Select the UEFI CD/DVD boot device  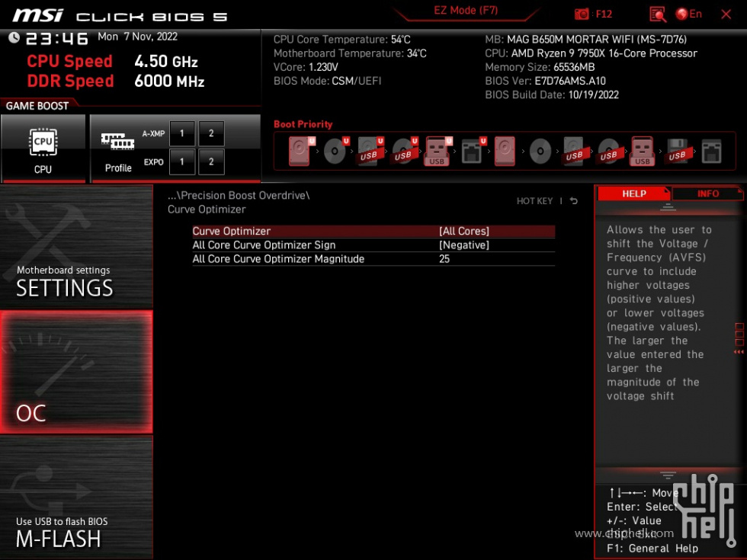pyautogui.click(x=335, y=152)
